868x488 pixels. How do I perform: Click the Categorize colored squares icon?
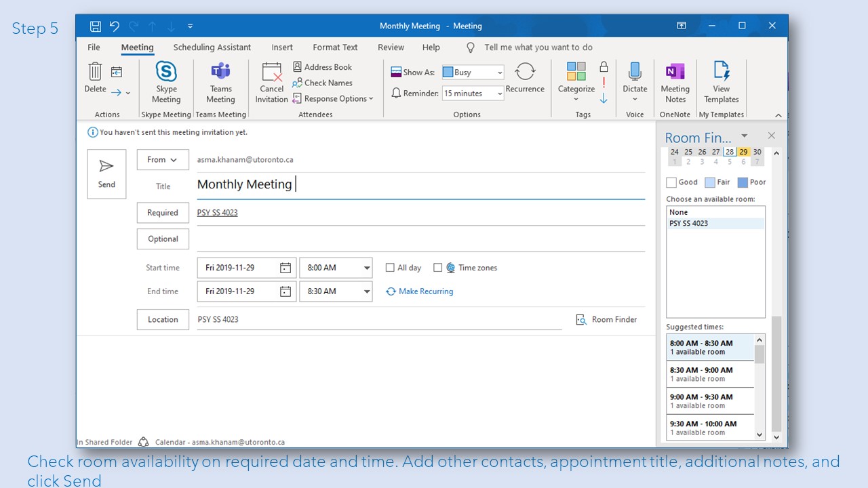pos(576,71)
